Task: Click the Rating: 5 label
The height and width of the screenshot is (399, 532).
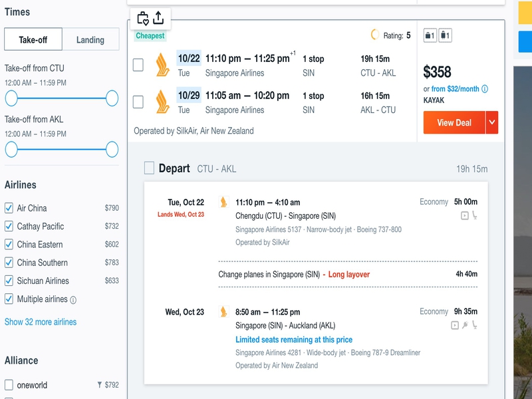Action: [397, 35]
